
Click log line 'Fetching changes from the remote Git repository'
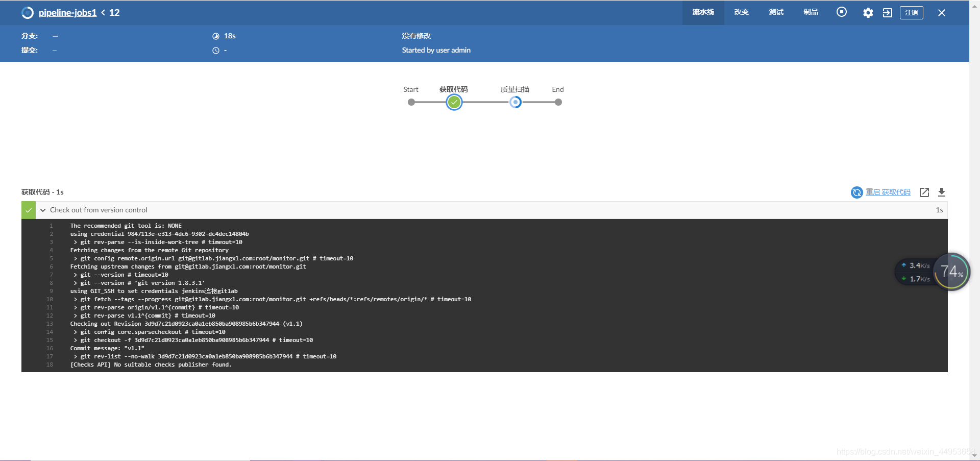(149, 250)
